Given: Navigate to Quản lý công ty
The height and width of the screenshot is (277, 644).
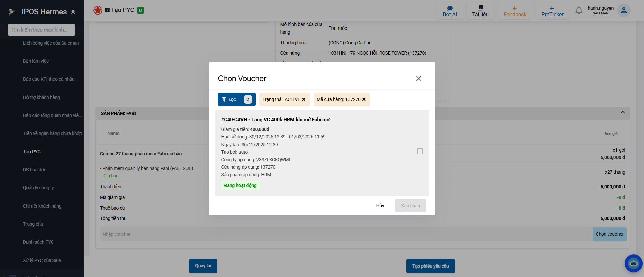Looking at the screenshot, I should 39,188.
